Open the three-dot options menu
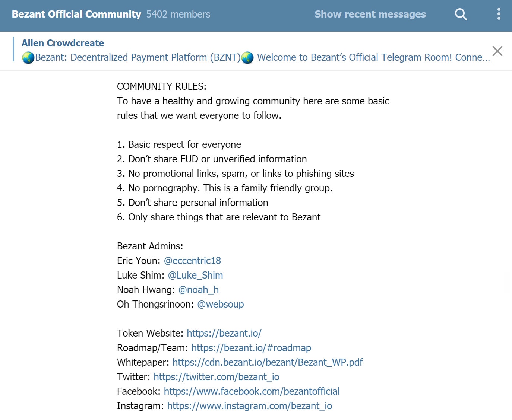This screenshot has height=420, width=512. (x=499, y=14)
